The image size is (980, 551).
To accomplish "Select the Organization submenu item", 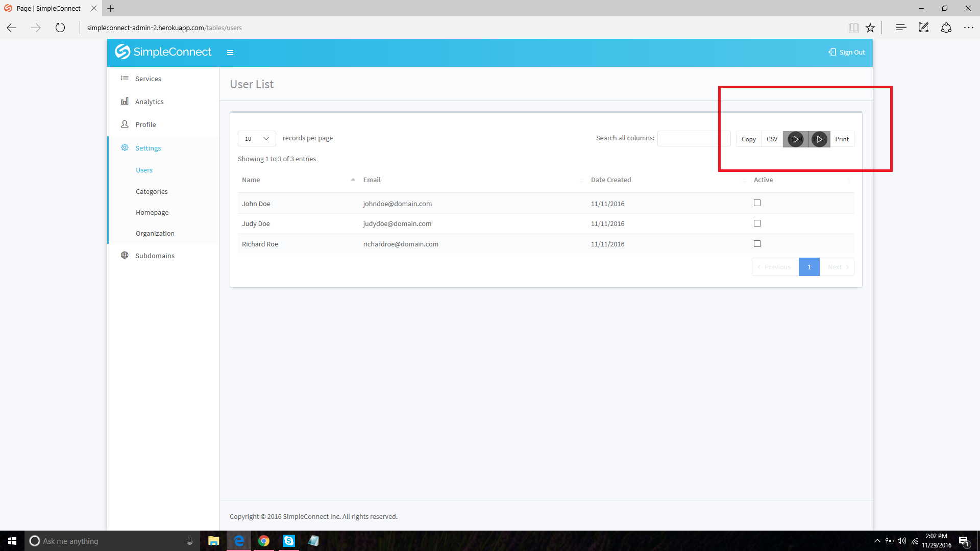I will [155, 233].
